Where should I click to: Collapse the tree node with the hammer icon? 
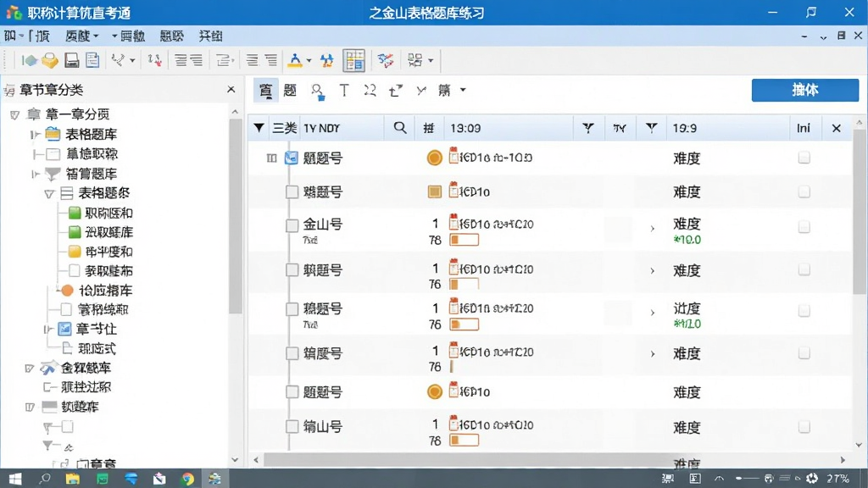(30, 369)
